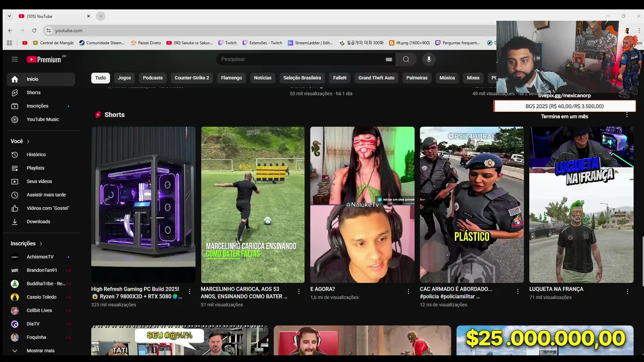
Task: Open the browser tab list dropdown
Action: pos(9,16)
